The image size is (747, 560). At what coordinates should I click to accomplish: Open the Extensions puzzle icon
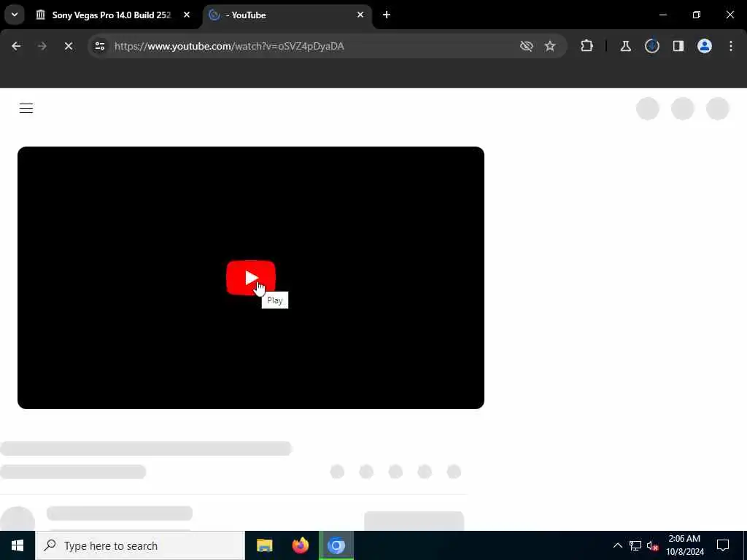pos(587,46)
